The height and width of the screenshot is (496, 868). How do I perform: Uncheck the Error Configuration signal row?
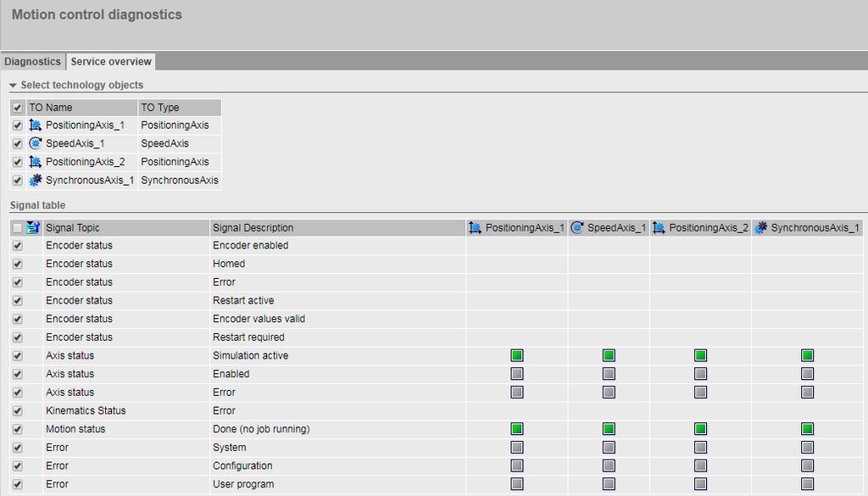tap(17, 465)
